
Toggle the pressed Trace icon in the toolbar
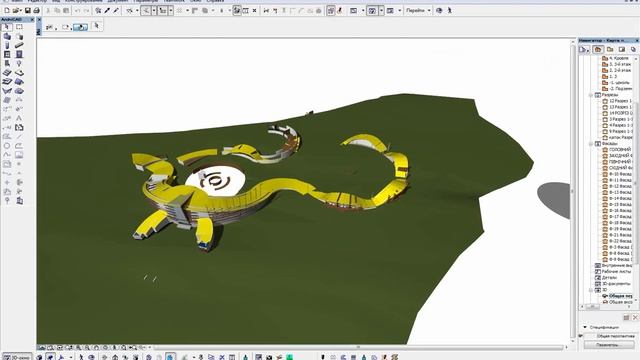click(331, 11)
